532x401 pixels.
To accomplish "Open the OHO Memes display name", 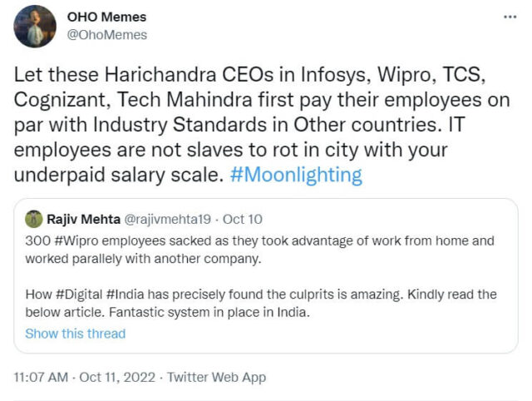I will point(105,16).
